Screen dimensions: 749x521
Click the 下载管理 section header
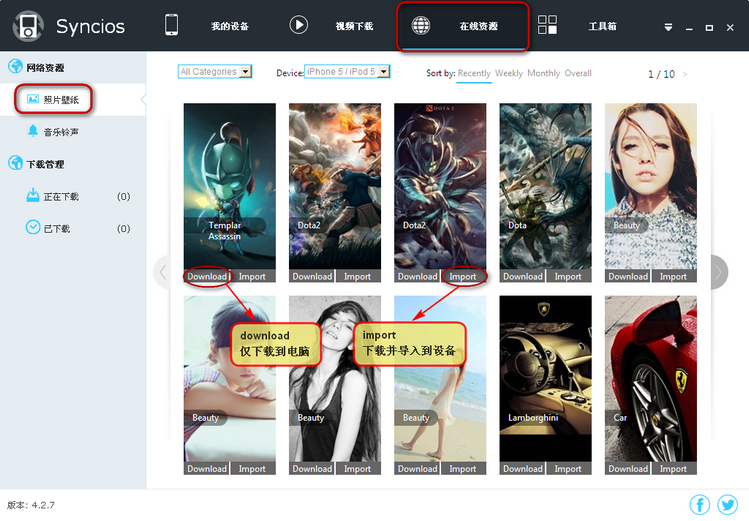[45, 164]
